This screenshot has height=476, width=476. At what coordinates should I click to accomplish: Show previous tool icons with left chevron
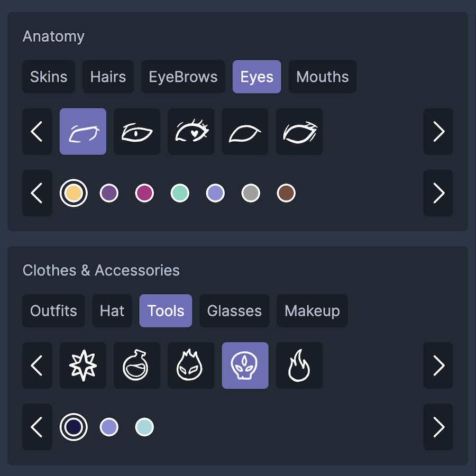[x=38, y=365]
